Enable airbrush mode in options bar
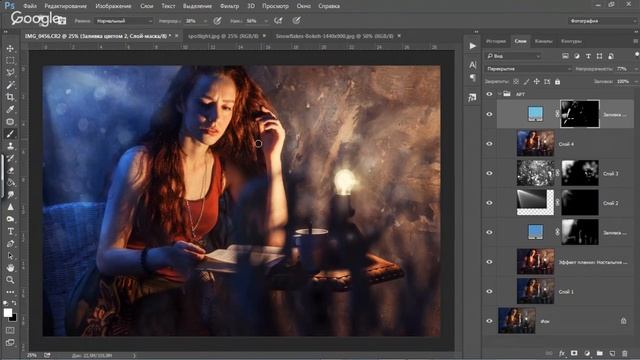The width and height of the screenshot is (640, 360). [278, 20]
